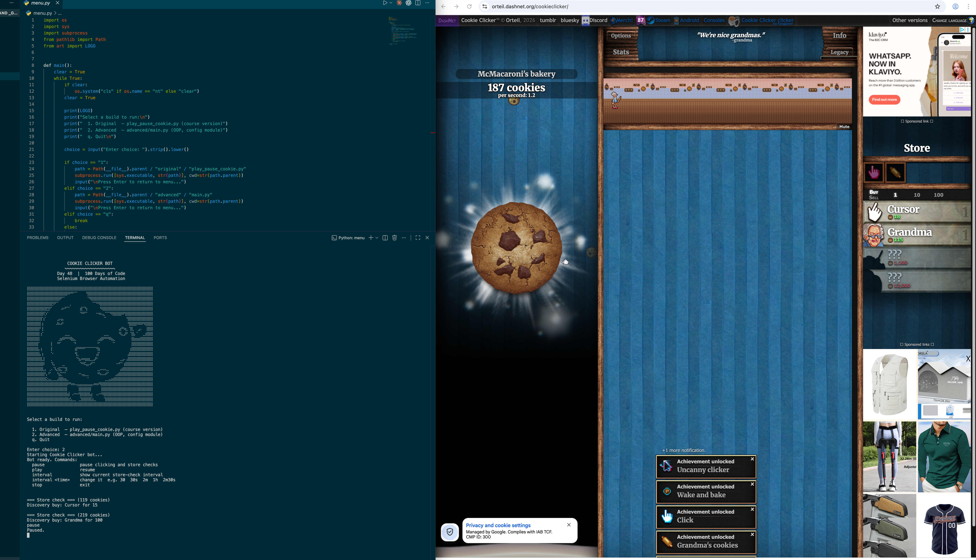
Task: Open the Legacy button
Action: click(839, 52)
